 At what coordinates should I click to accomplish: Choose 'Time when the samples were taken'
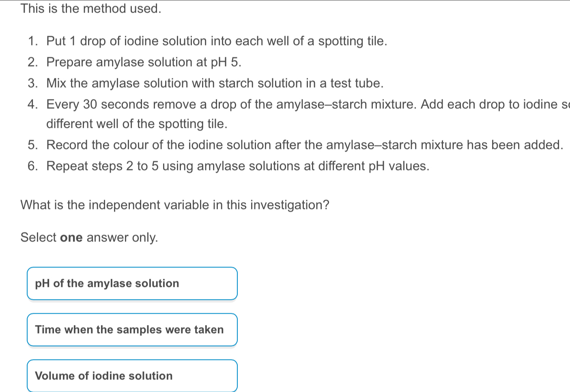(132, 330)
